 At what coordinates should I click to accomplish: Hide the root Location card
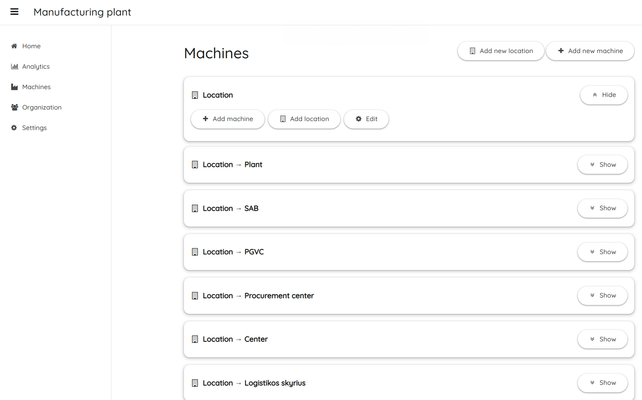604,95
